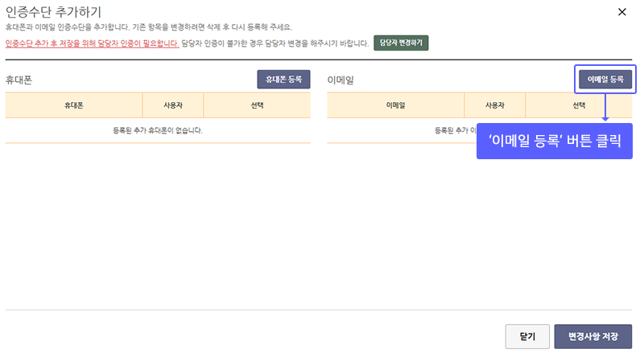This screenshot has height=357, width=644.
Task: Select the 선택 column header in email table
Action: point(579,105)
